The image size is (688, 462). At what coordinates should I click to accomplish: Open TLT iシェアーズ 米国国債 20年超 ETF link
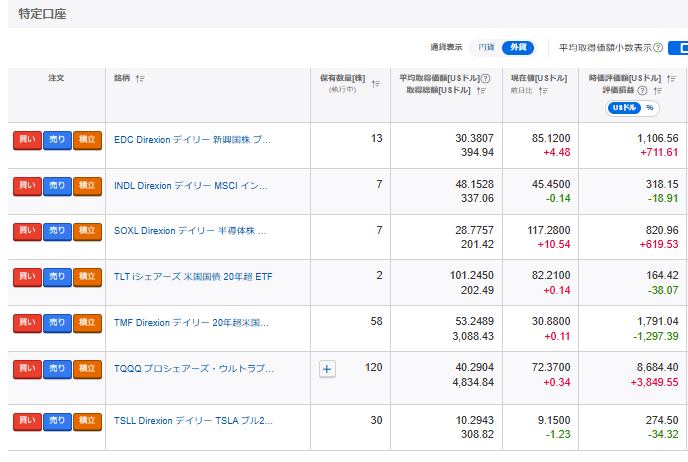click(x=193, y=277)
